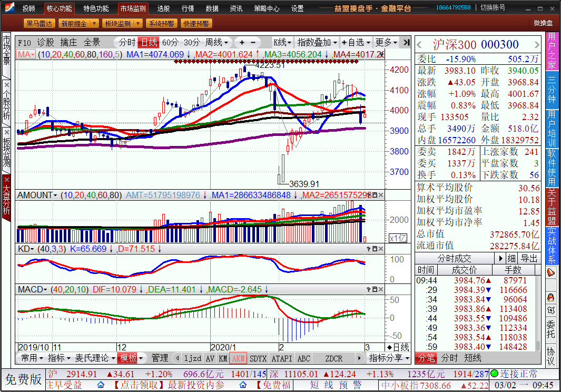Open the 更多 dropdown

click(387, 43)
